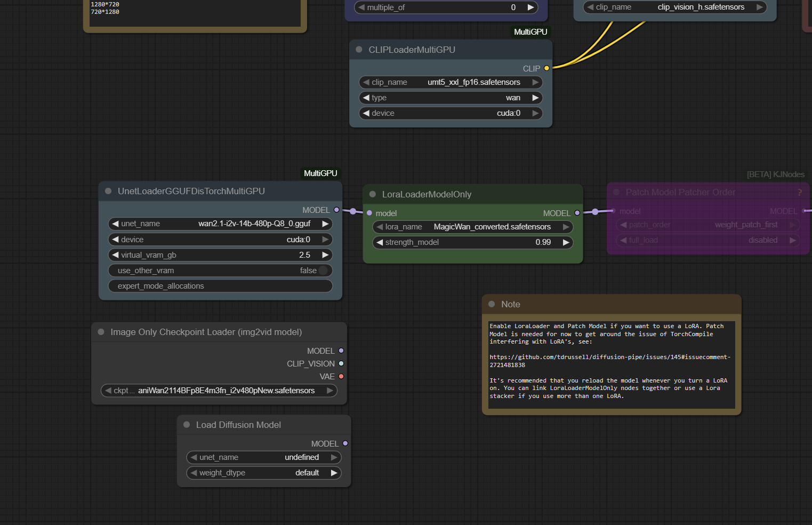Screen dimensions: 812x525
Task: Collapse the CLIPLoaderMultiGPU node via its dot
Action: (x=359, y=50)
